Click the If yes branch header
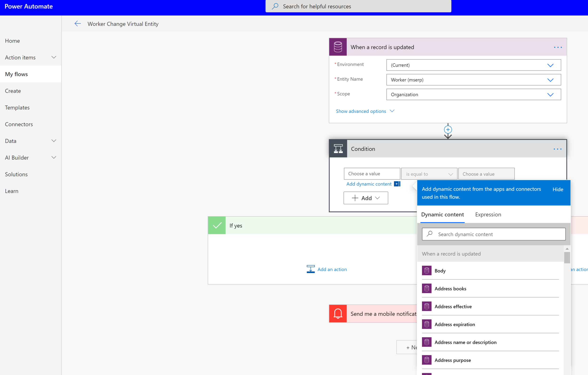 [312, 225]
